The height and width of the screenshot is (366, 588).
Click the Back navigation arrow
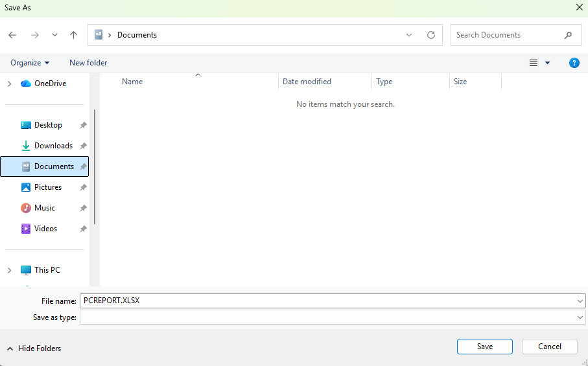[x=12, y=35]
